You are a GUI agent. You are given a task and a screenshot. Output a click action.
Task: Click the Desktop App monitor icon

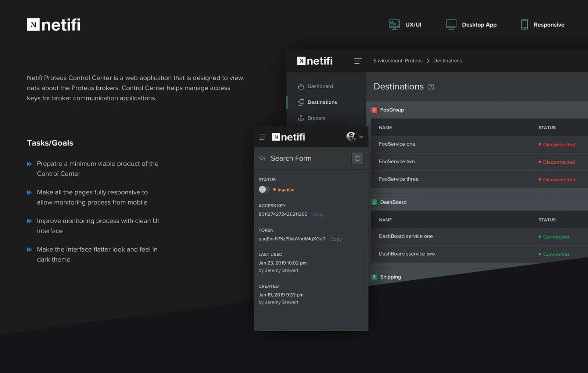click(x=451, y=25)
